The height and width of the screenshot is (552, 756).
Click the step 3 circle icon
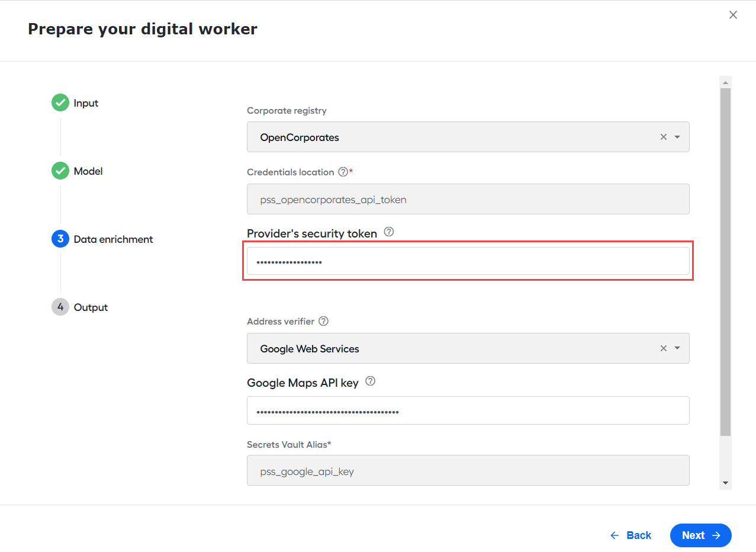[60, 239]
